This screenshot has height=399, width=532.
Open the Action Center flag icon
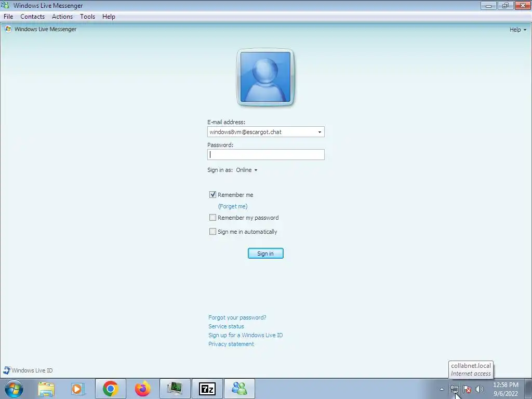[467, 389]
